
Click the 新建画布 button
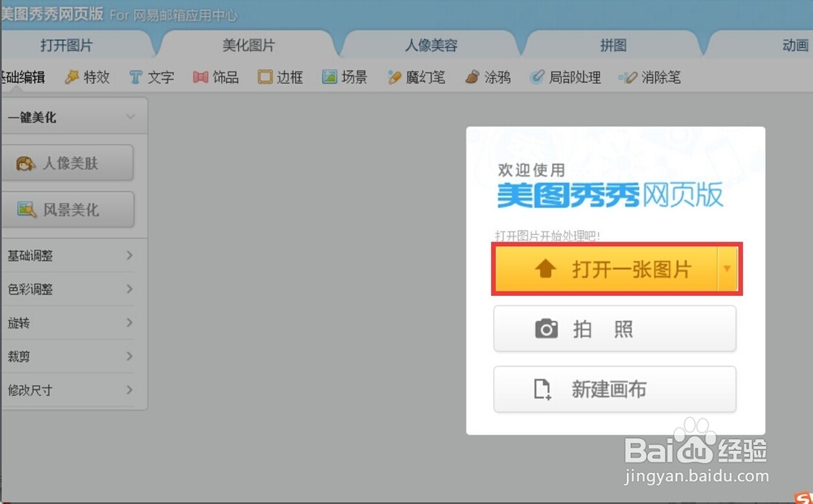point(615,389)
